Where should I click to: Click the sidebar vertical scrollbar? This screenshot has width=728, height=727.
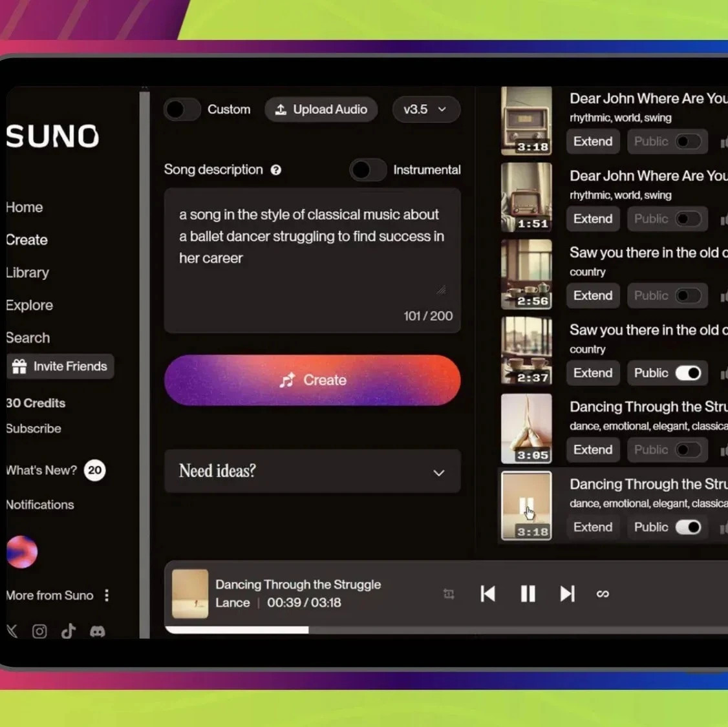pos(144,364)
